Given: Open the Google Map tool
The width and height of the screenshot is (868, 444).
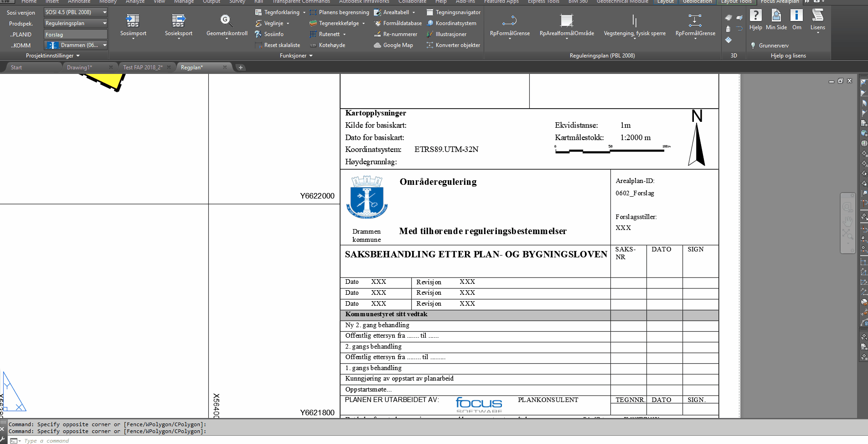Looking at the screenshot, I should click(393, 45).
